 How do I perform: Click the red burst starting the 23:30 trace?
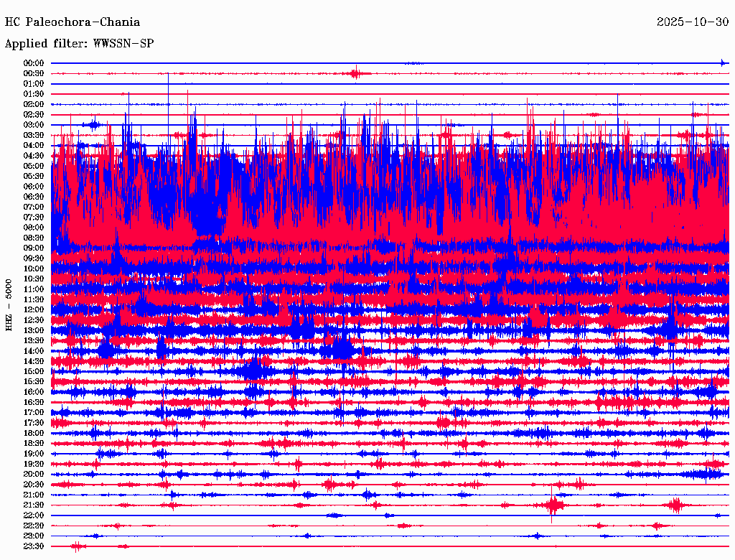click(x=78, y=546)
